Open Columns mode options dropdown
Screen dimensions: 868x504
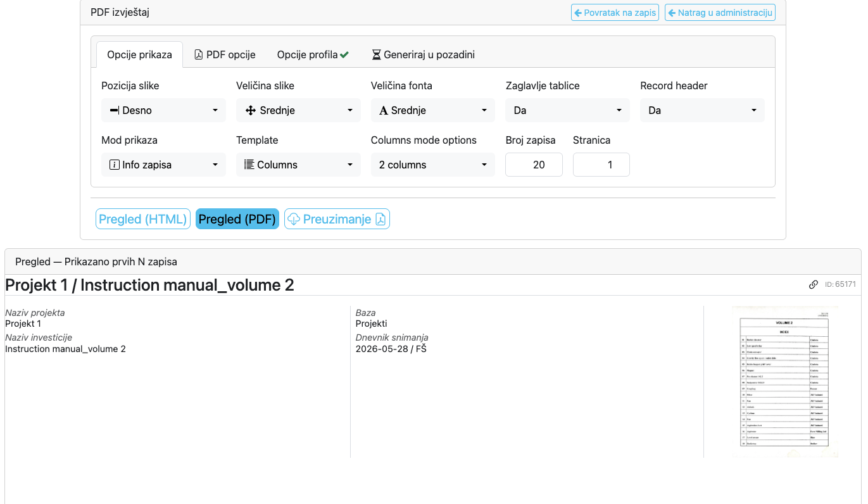433,165
